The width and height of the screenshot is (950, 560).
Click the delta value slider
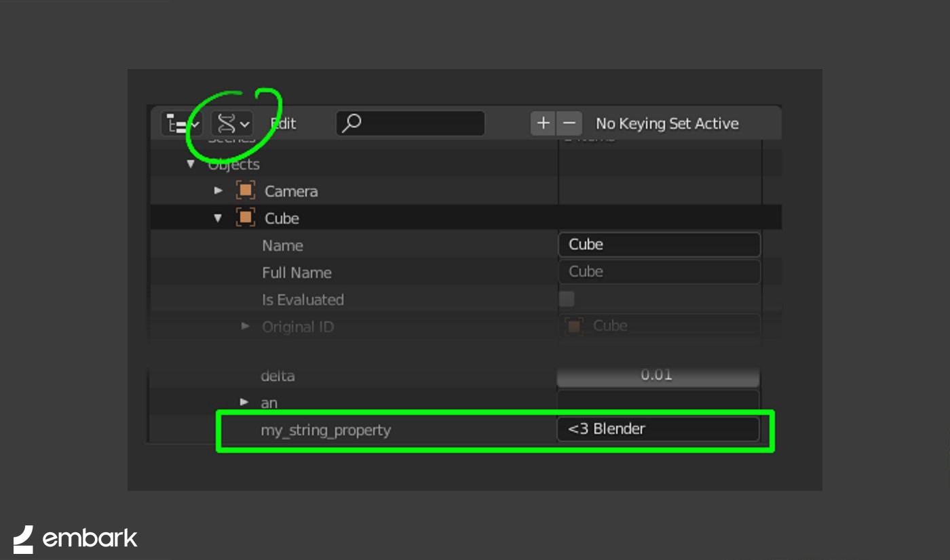(657, 375)
